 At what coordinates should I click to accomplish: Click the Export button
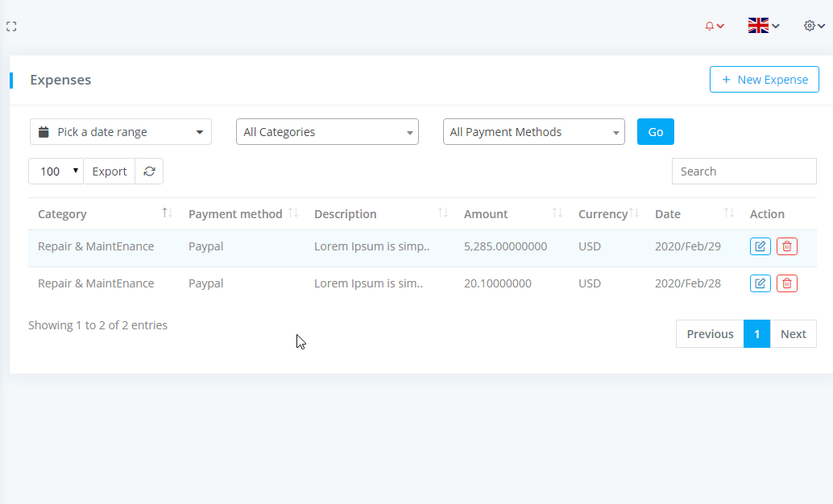click(x=110, y=171)
